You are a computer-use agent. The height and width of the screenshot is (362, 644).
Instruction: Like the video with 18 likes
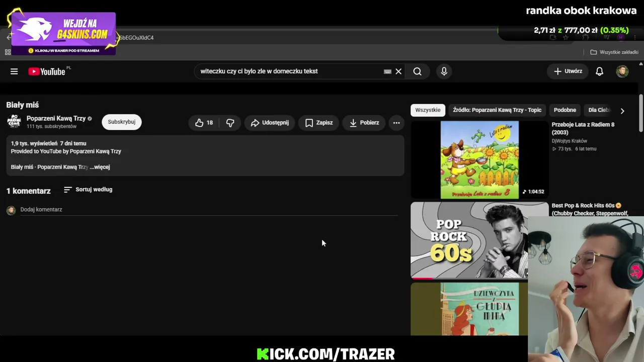click(x=204, y=123)
